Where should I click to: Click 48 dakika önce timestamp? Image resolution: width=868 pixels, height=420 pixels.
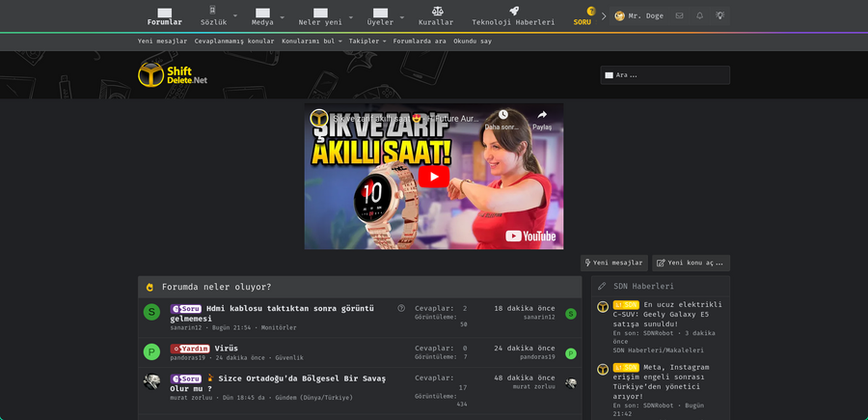tap(525, 378)
